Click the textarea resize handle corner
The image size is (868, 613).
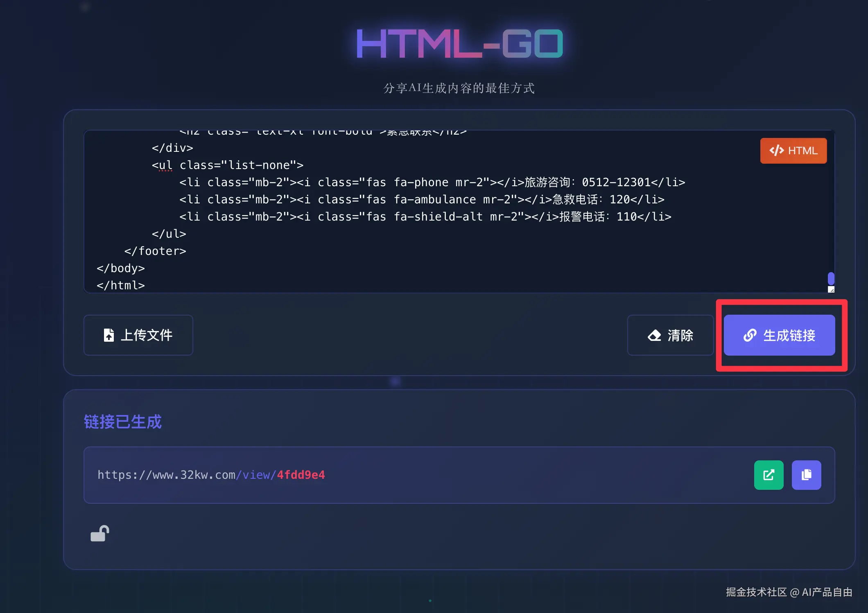[x=831, y=290]
